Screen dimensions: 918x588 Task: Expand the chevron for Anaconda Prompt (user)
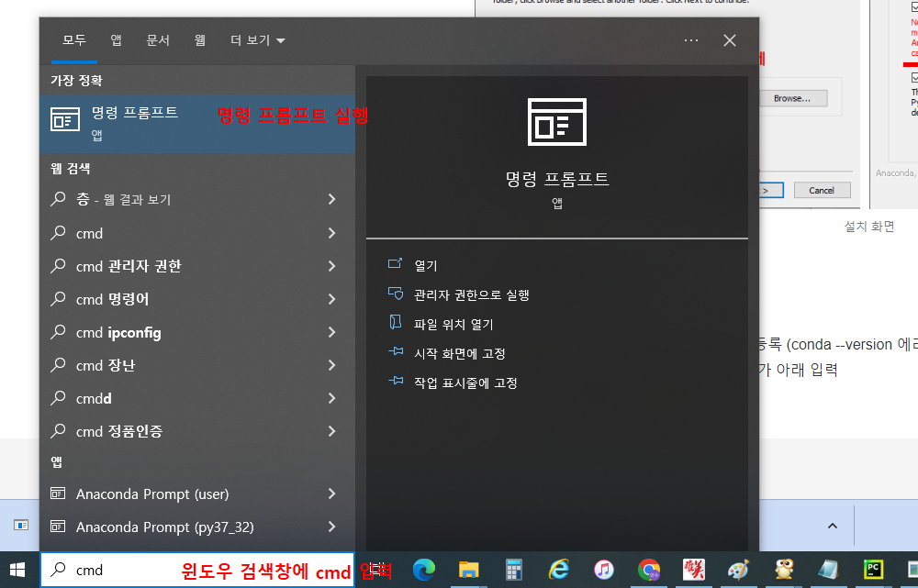tap(332, 494)
